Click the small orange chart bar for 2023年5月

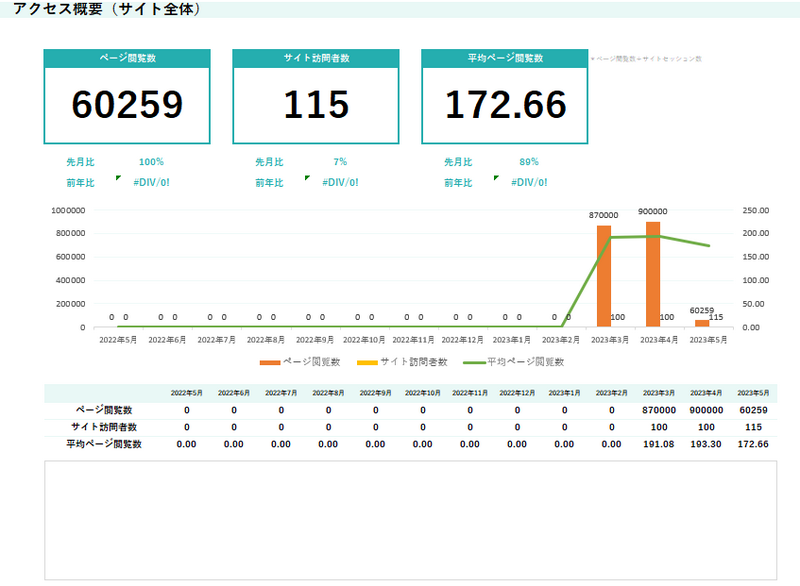tap(702, 323)
